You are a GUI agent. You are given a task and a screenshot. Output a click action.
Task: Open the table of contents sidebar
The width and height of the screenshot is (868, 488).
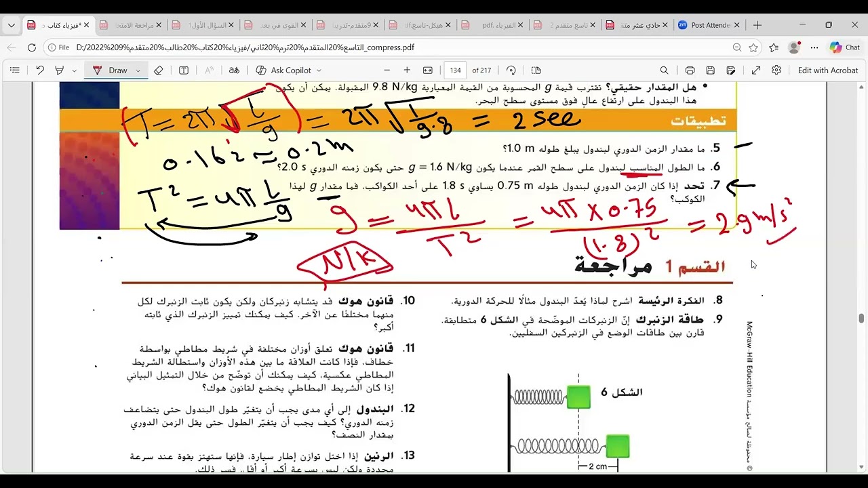click(x=15, y=70)
